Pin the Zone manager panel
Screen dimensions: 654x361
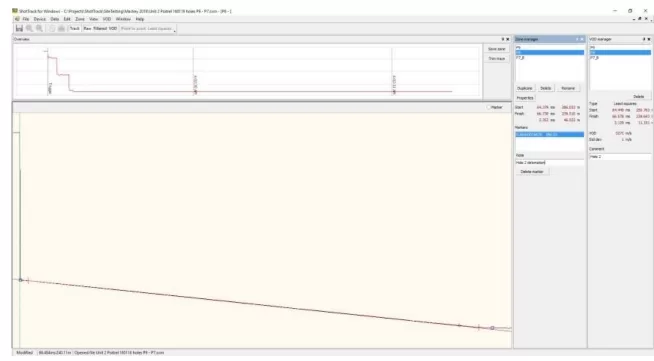click(x=578, y=39)
